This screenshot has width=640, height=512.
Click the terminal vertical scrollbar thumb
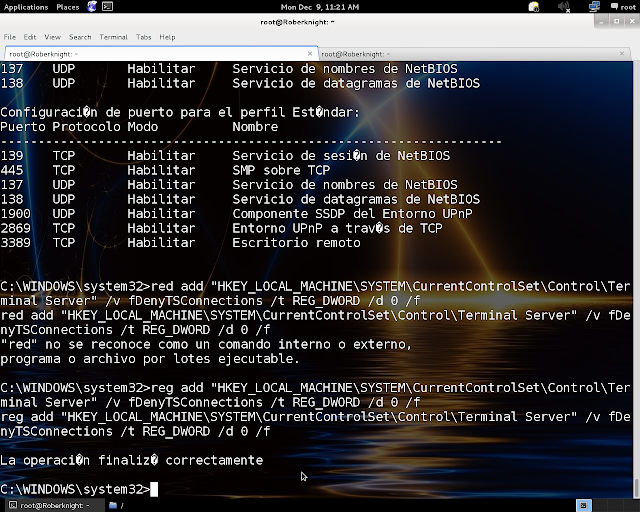tap(636, 488)
